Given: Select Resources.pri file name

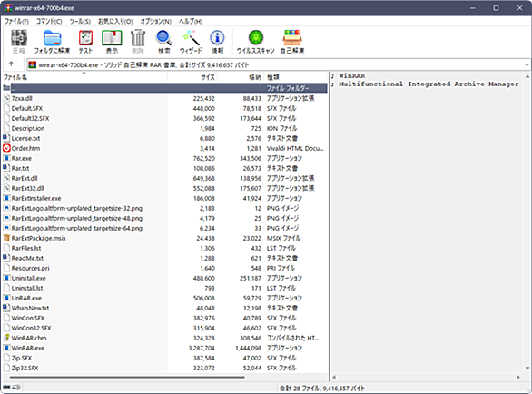Looking at the screenshot, I should (x=31, y=268).
